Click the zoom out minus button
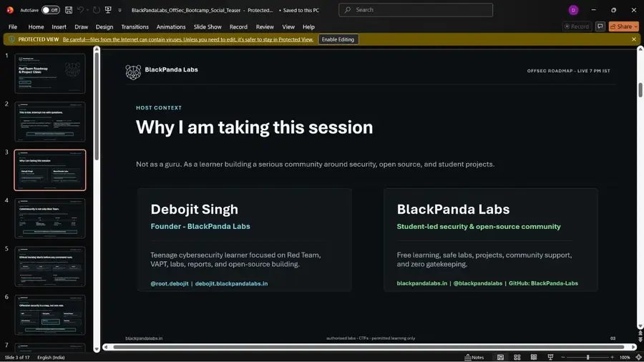 click(x=563, y=358)
